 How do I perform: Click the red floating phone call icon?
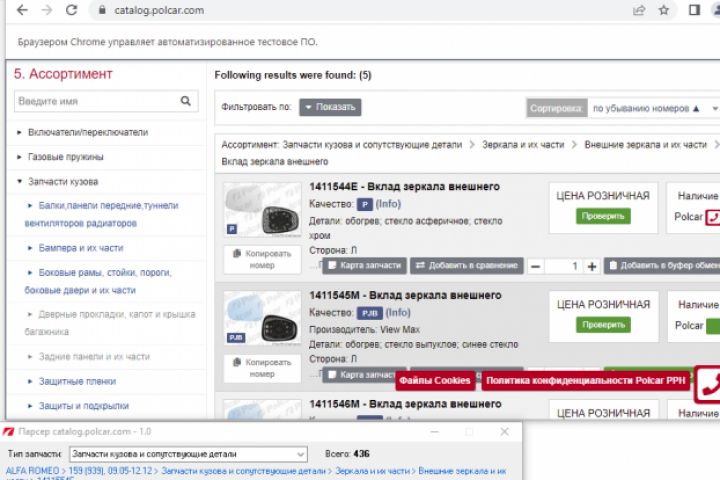pyautogui.click(x=709, y=385)
